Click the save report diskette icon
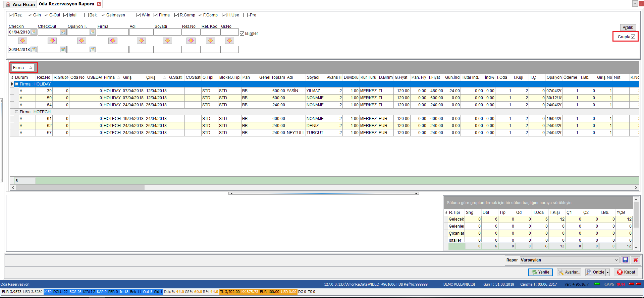The image size is (644, 298). tap(625, 260)
